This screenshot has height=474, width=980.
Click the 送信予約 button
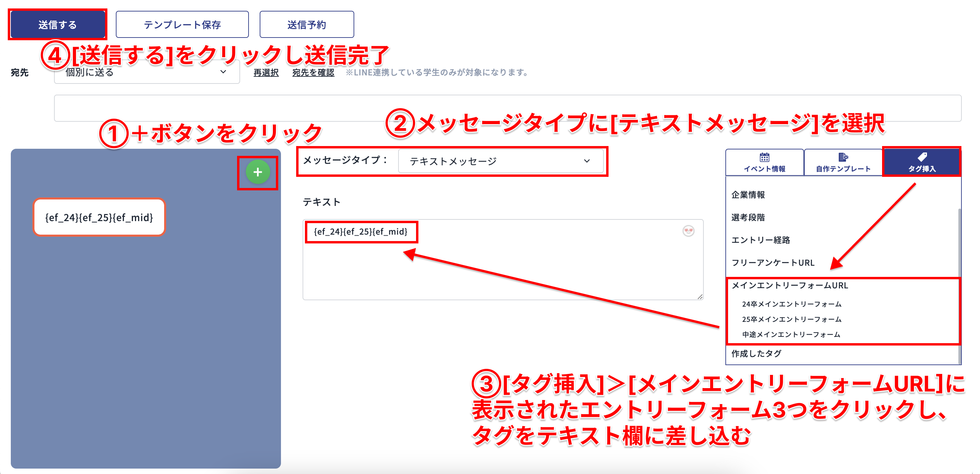click(307, 25)
